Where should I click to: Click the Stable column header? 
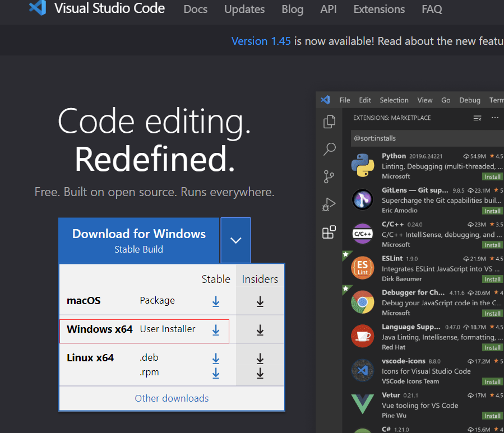tap(216, 279)
